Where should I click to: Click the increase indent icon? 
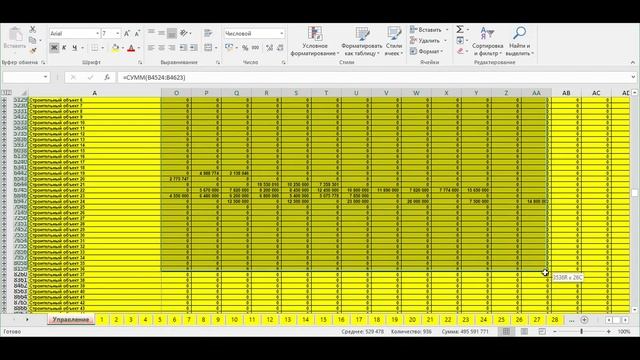tap(194, 48)
